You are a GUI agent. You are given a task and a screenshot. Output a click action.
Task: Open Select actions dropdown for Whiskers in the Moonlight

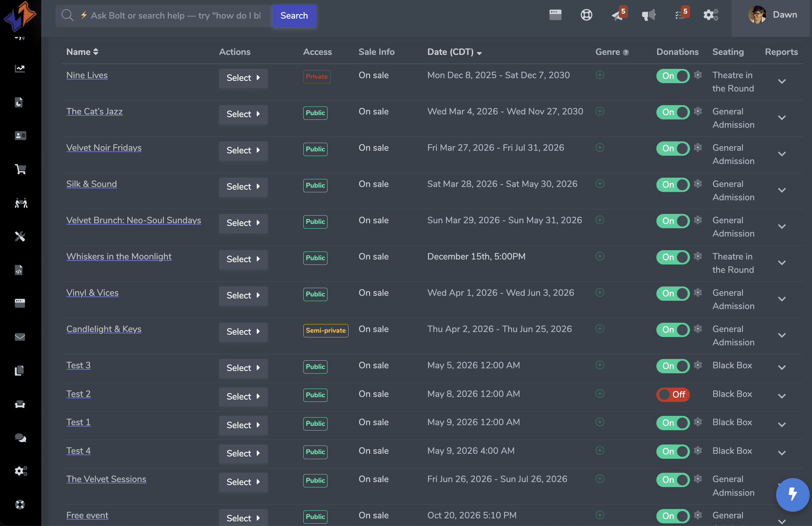tap(243, 260)
